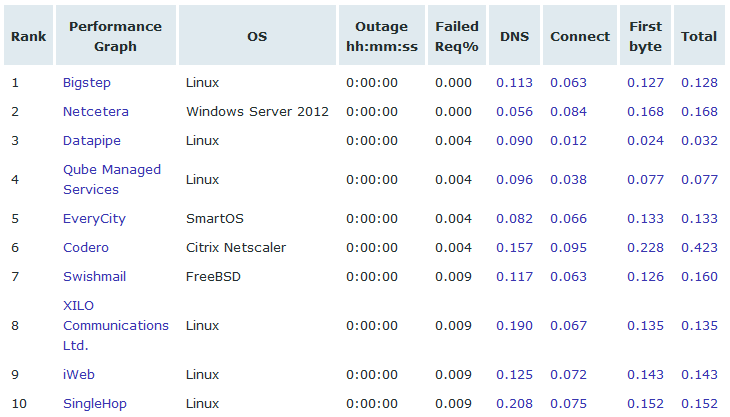
Task: Click XILO's connect value 0.067
Action: tap(568, 326)
